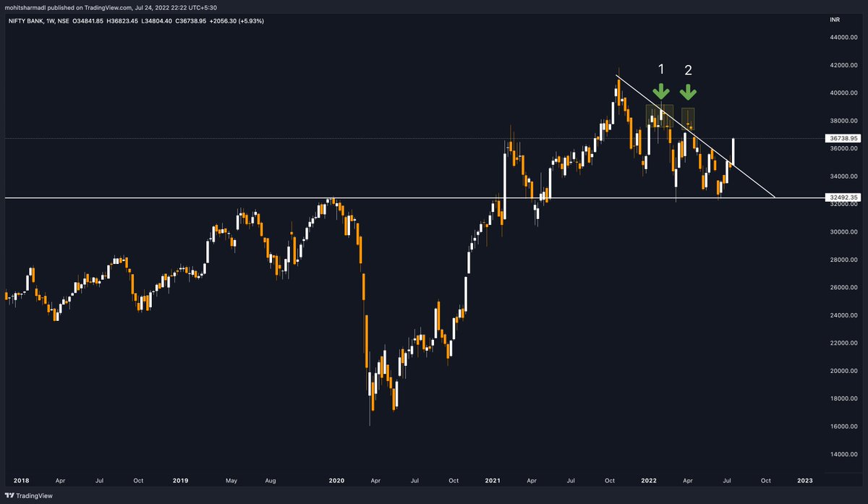Select the green down arrow labeled 2
Viewport: 868px width, 504px height.
(x=688, y=92)
